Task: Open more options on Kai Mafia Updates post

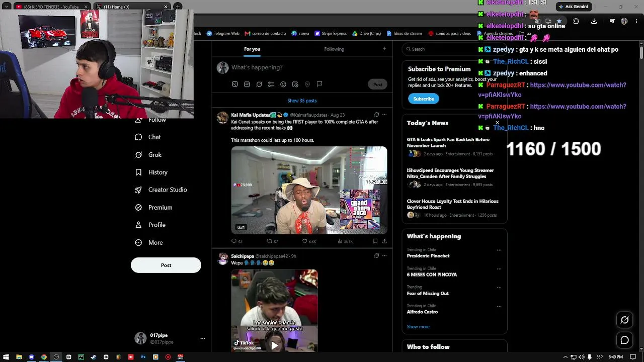Action: [x=384, y=115]
